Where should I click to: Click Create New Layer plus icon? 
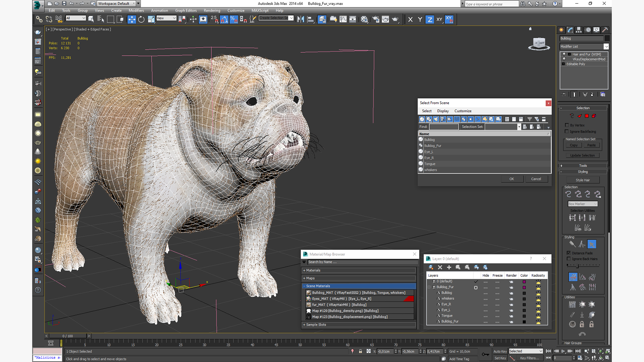pos(449,267)
